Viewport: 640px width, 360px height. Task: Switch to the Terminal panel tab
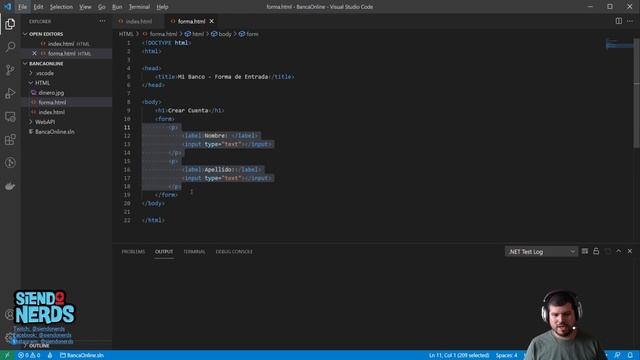click(194, 251)
